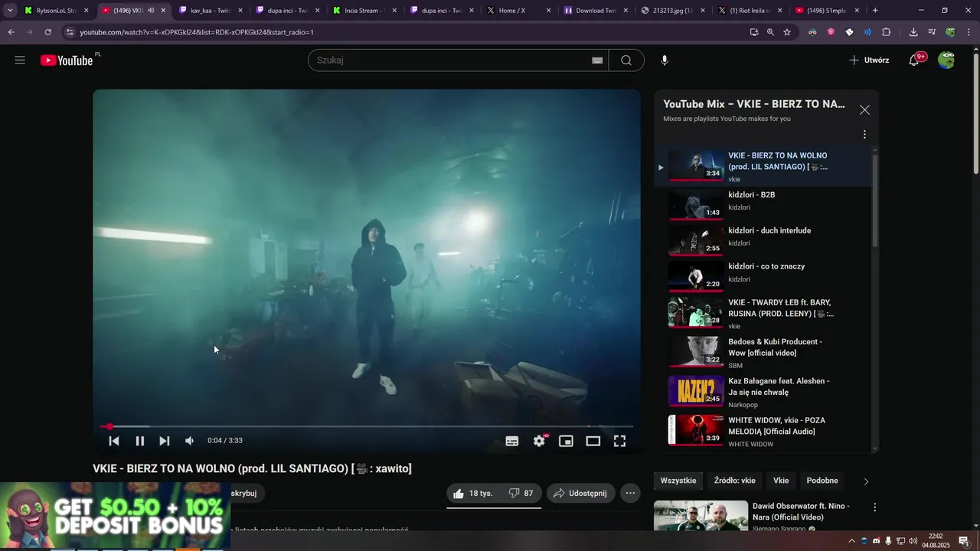Viewport: 980px width, 551px height.
Task: Click the Utwórz create button
Action: [x=869, y=60]
